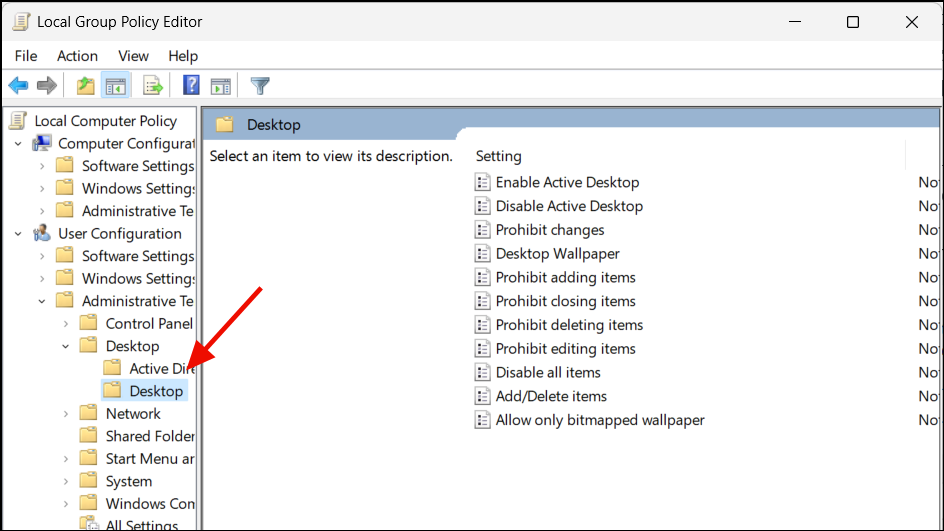Click the Enable Active Desktop policy icon
Image resolution: width=944 pixels, height=531 pixels.
click(x=482, y=182)
